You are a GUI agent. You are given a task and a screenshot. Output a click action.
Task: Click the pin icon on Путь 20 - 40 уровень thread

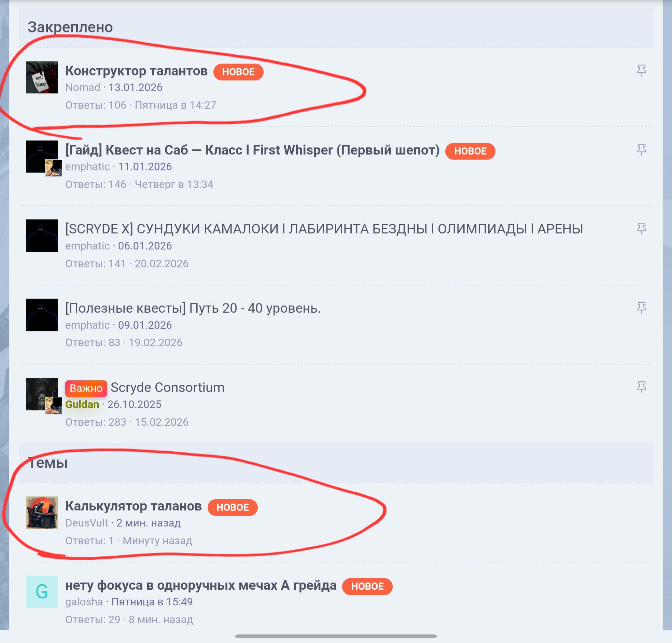pos(641,308)
